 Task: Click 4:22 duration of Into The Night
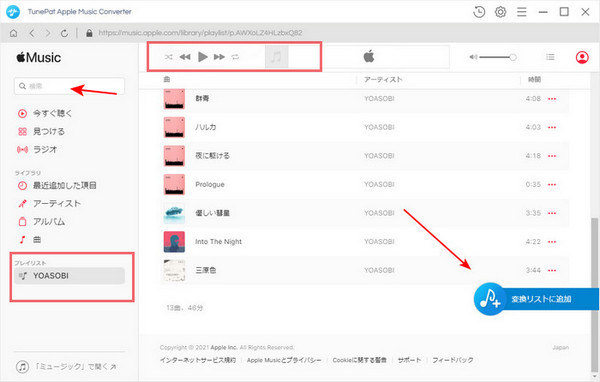coord(533,242)
